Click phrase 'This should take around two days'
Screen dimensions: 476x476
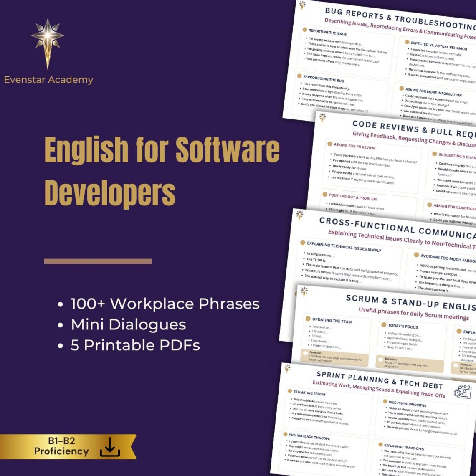pyautogui.click(x=315, y=401)
